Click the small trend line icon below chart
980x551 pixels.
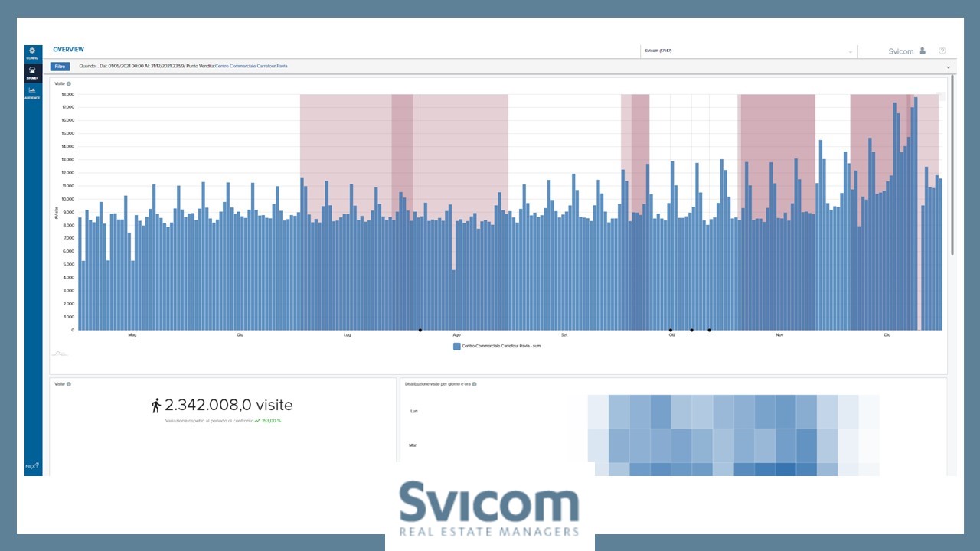pyautogui.click(x=59, y=354)
